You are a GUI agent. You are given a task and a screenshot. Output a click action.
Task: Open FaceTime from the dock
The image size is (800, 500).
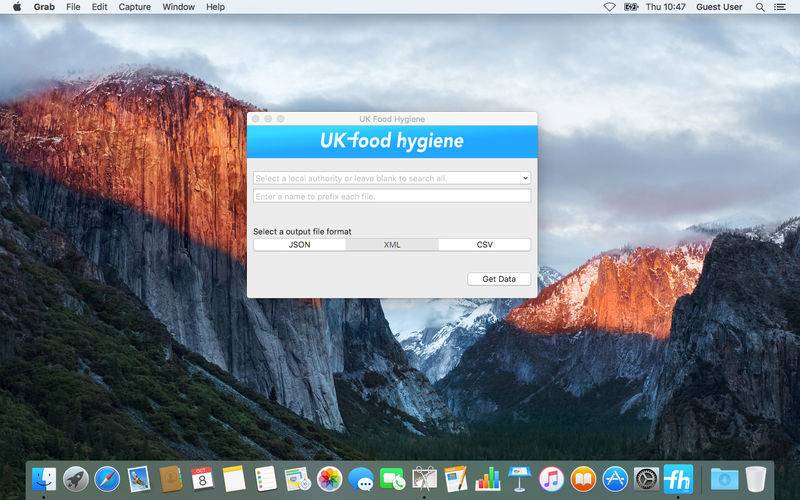pyautogui.click(x=392, y=479)
